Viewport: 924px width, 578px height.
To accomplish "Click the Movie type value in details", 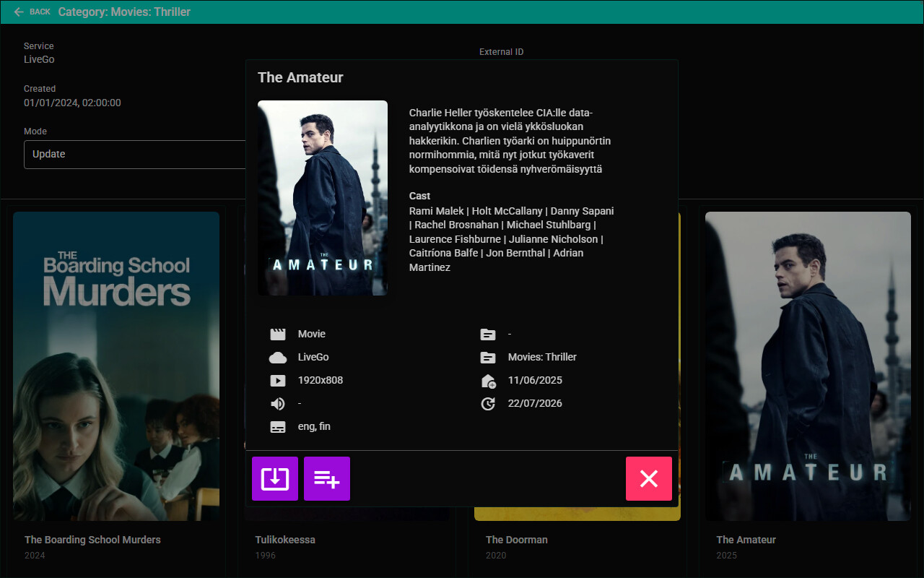I will pos(312,334).
